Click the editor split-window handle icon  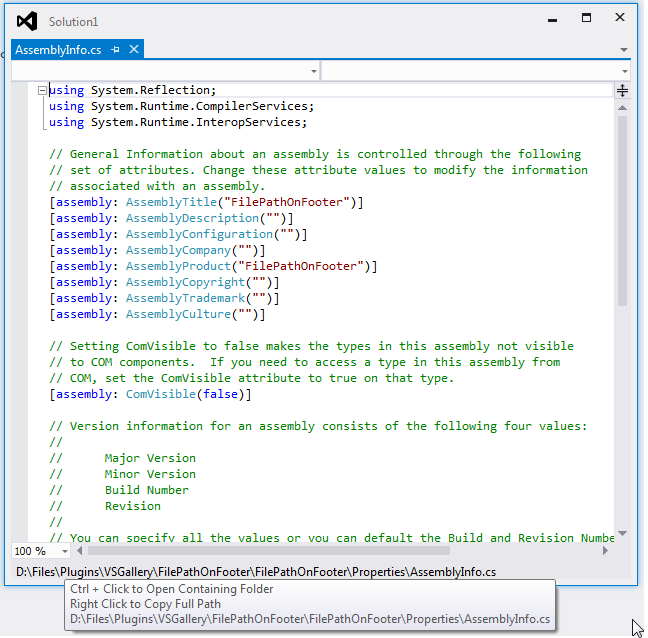[x=622, y=91]
